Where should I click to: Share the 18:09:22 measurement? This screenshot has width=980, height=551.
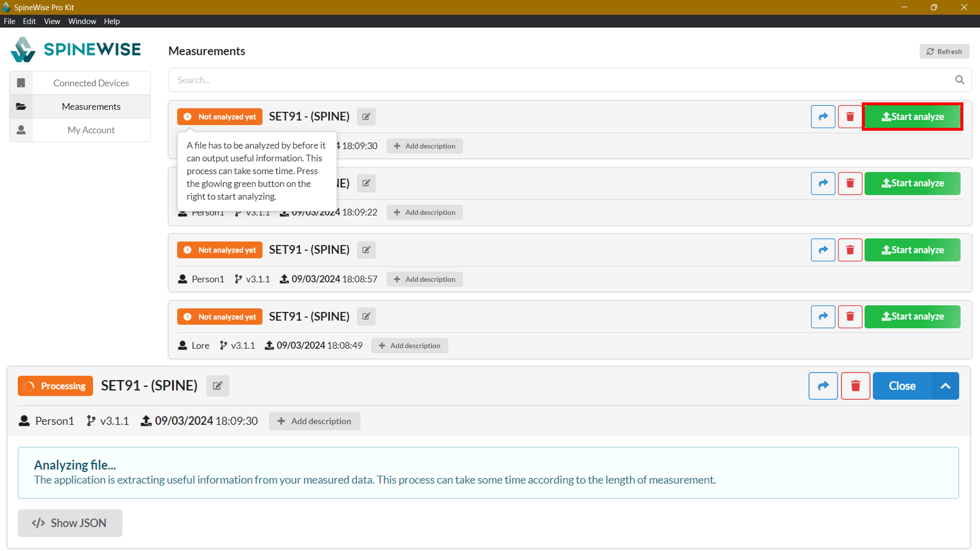[x=823, y=183]
